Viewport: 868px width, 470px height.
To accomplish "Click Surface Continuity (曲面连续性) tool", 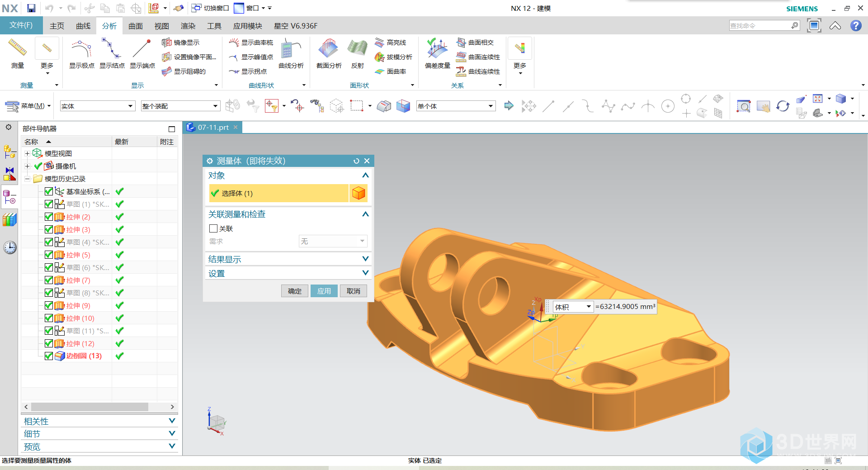I will pos(478,57).
